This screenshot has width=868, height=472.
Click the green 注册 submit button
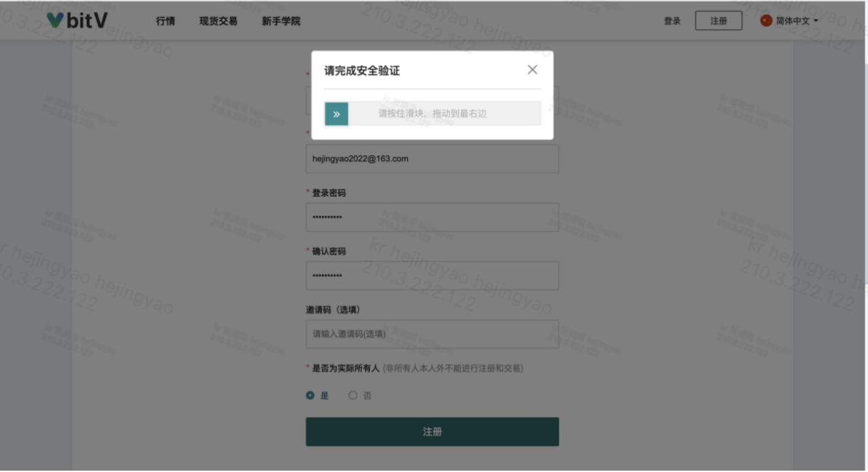(x=432, y=431)
